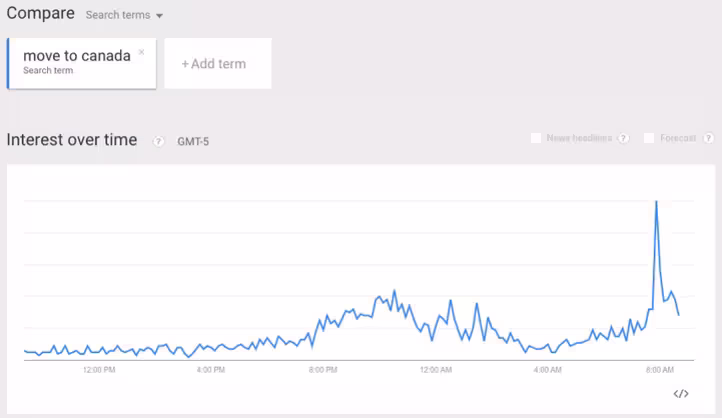Click help icon next to Forecast
This screenshot has width=722, height=418.
pos(709,138)
